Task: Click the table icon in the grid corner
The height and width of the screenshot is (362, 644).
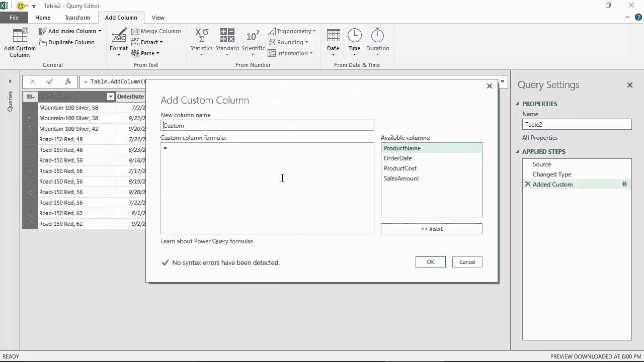Action: (x=30, y=97)
